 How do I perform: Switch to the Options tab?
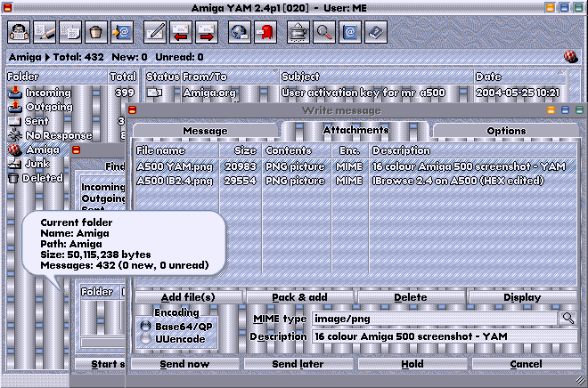coord(506,131)
